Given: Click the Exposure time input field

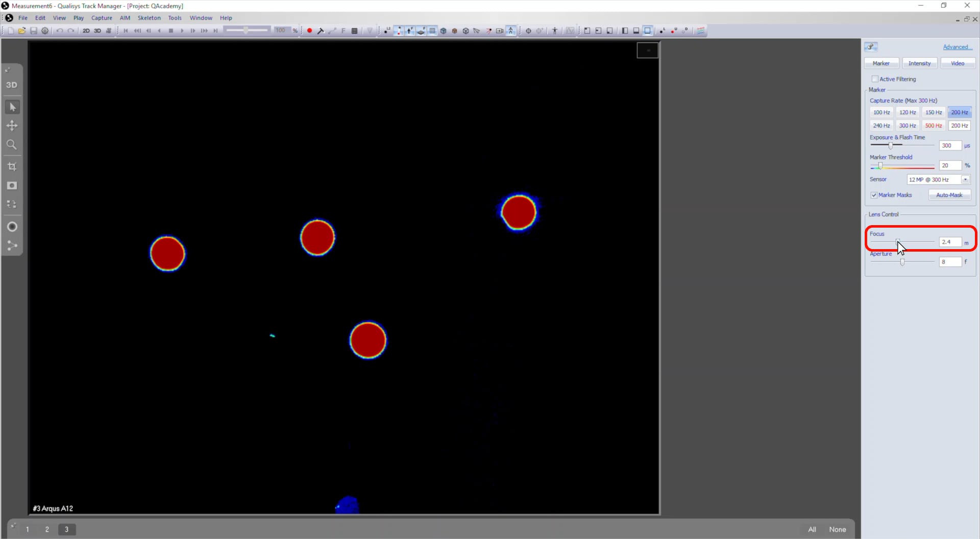Looking at the screenshot, I should click(949, 145).
